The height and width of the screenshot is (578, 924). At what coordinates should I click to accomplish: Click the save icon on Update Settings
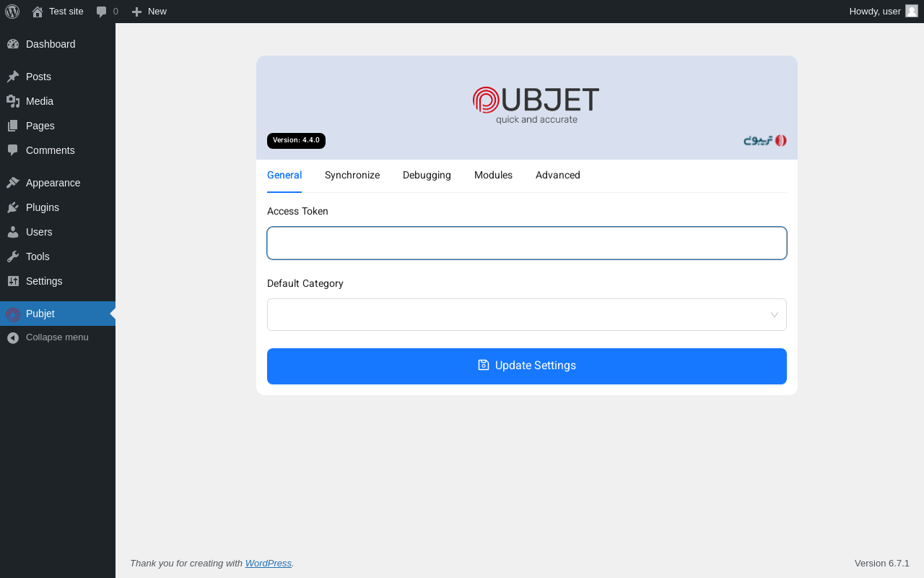pyautogui.click(x=484, y=365)
